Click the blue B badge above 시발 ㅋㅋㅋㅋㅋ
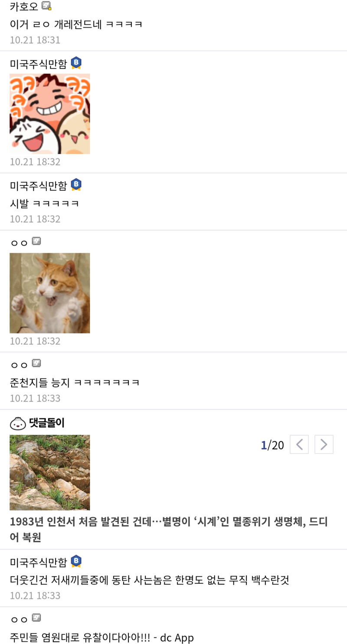This screenshot has height=644, width=347. coord(76,185)
